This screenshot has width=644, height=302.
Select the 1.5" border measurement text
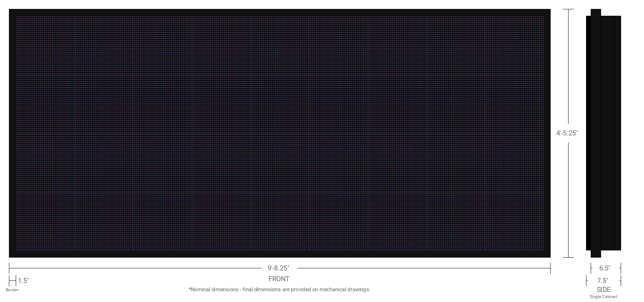click(x=23, y=281)
